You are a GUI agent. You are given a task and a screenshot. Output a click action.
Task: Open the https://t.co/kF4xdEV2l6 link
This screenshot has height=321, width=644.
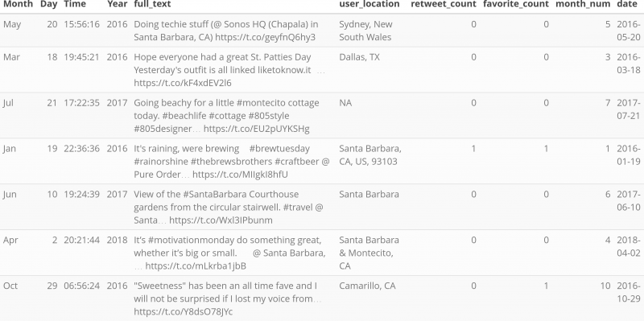183,83
